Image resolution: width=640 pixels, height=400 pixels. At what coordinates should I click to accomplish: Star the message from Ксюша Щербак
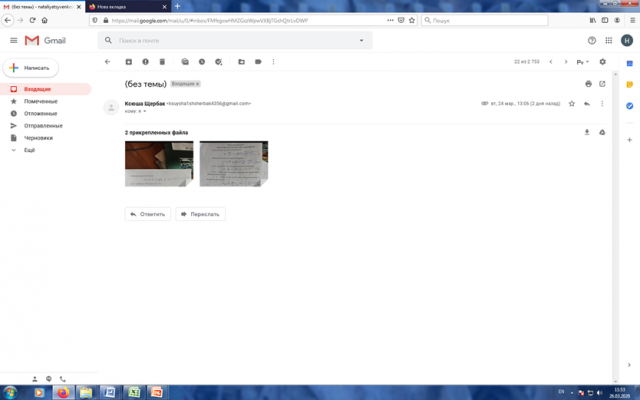(x=572, y=104)
